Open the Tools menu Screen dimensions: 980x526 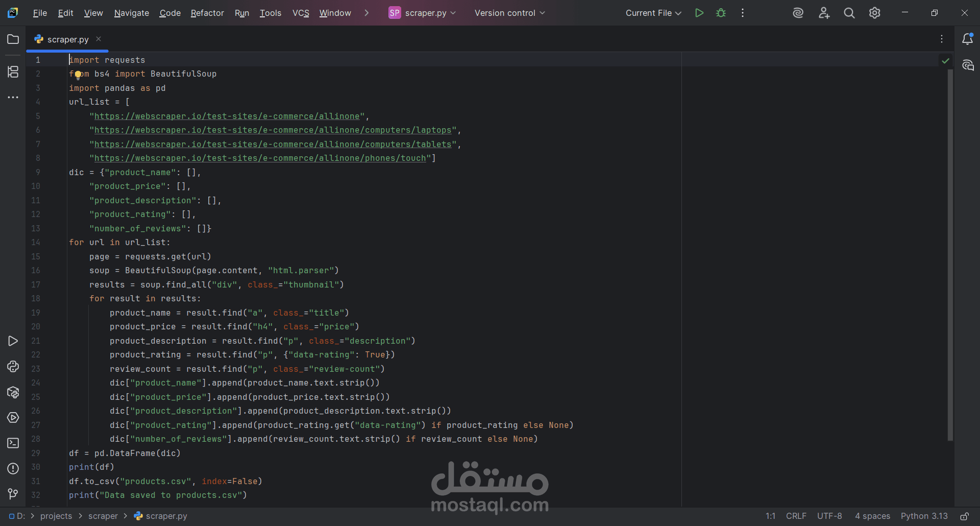pyautogui.click(x=271, y=13)
